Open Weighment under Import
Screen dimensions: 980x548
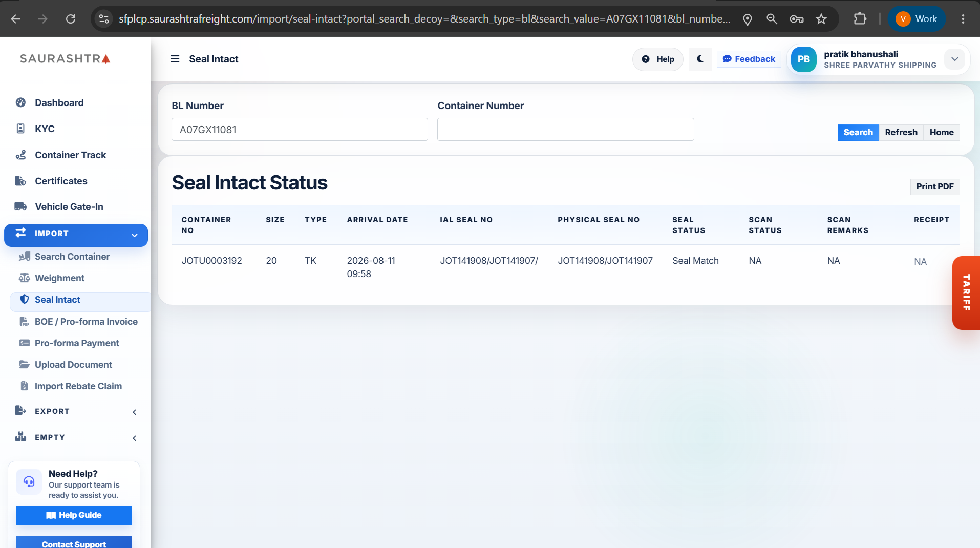pos(59,278)
